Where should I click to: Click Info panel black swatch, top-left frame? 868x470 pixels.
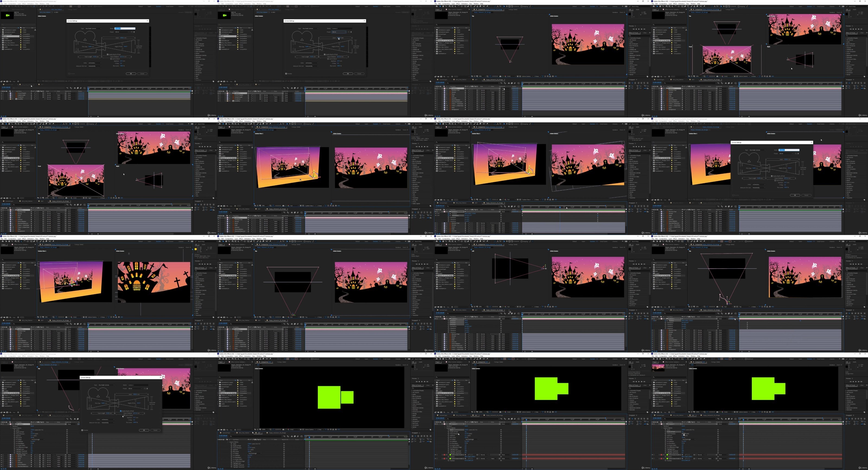196,14
